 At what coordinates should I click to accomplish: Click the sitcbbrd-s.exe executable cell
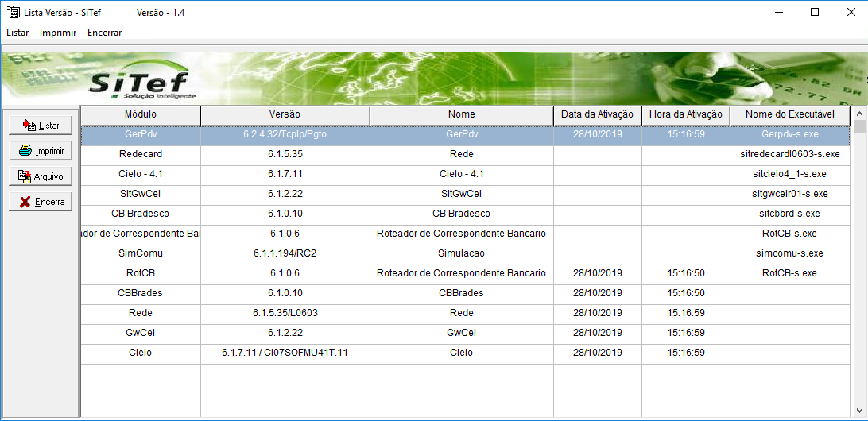(789, 214)
